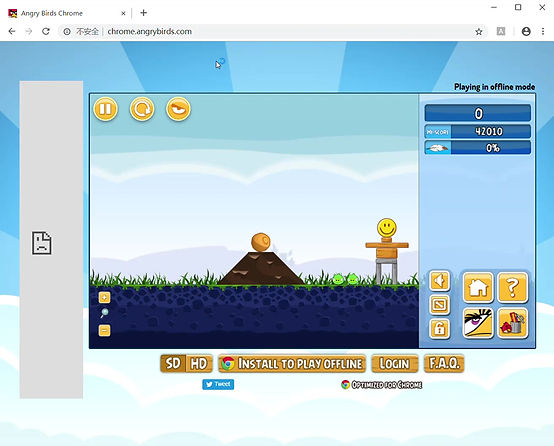Click Optimized for Chrome link
Screen dimensions: 554x446
(382, 385)
